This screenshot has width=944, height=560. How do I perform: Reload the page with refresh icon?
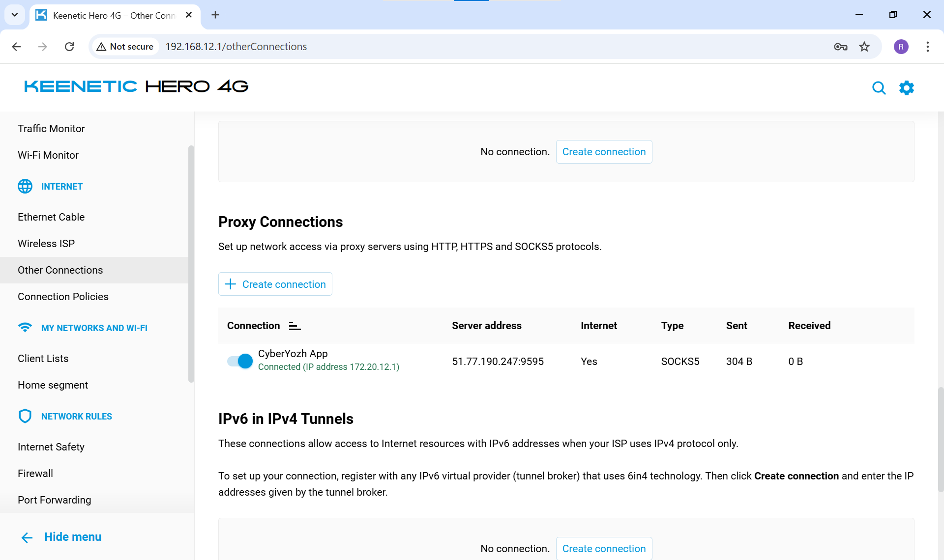click(69, 47)
